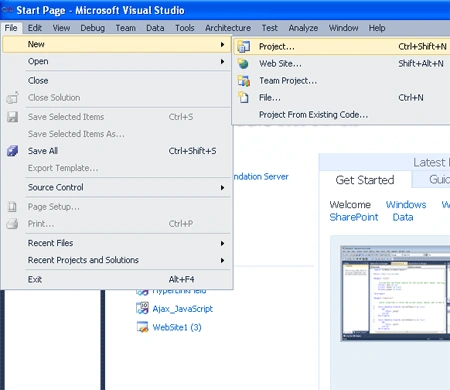The height and width of the screenshot is (390, 450).
Task: Choose Web Site… menu entry
Action: pos(342,63)
